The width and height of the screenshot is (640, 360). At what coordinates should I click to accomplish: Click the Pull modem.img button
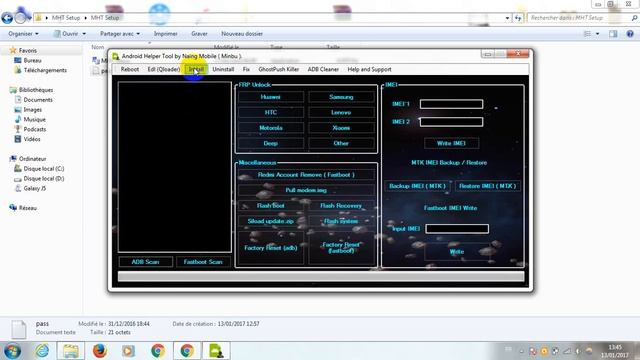pyautogui.click(x=306, y=190)
